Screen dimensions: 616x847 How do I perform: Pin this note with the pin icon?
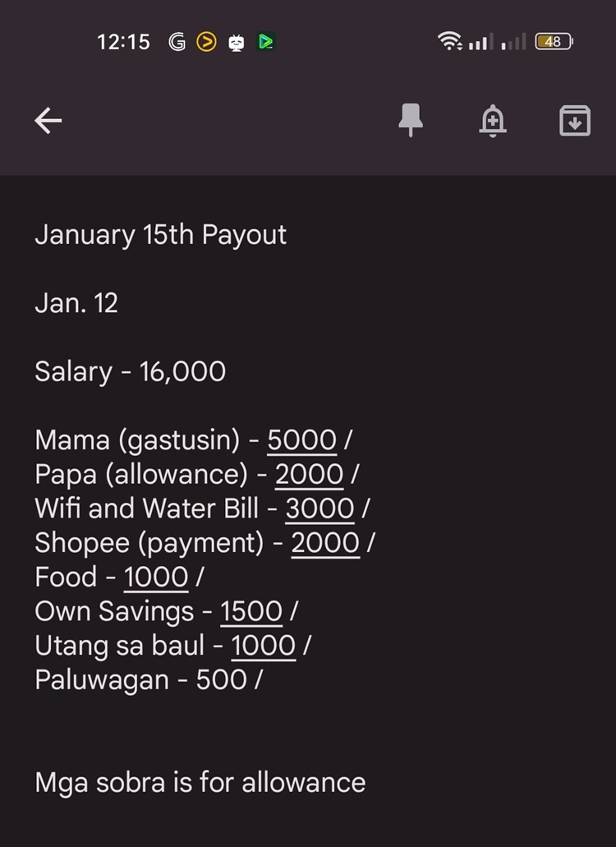(x=411, y=122)
